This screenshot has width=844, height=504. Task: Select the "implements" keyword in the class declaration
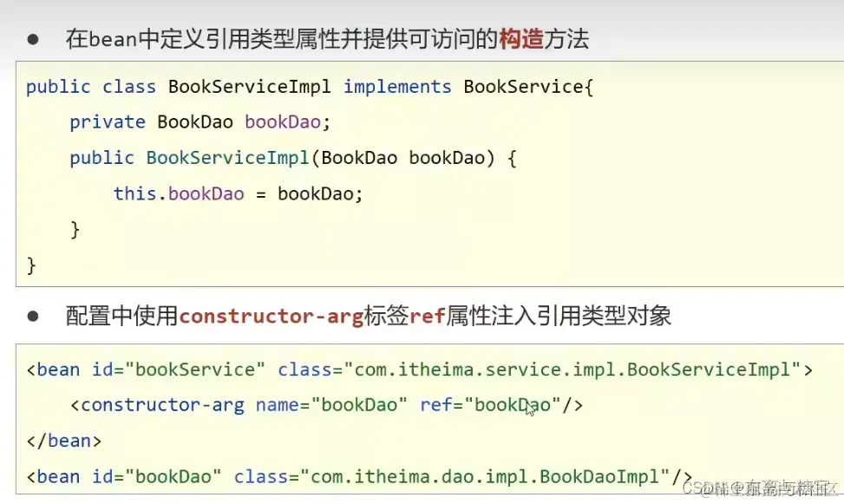tap(397, 87)
